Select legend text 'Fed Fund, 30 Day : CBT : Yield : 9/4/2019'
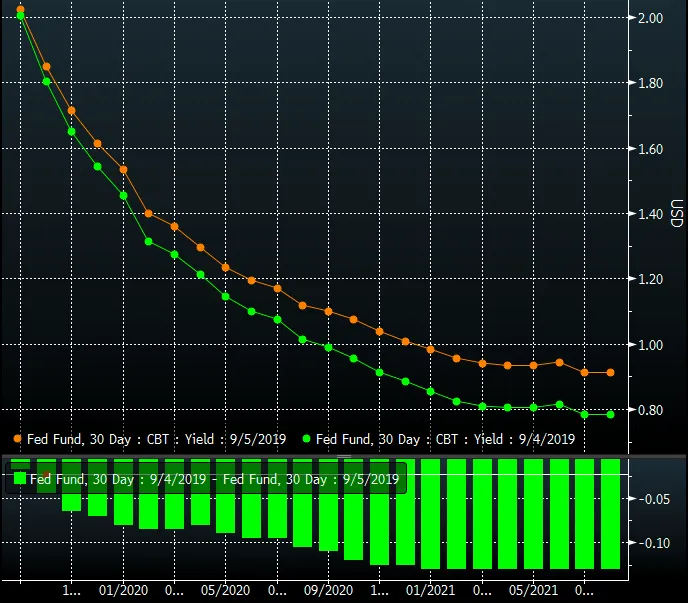The height and width of the screenshot is (603, 688). click(445, 439)
